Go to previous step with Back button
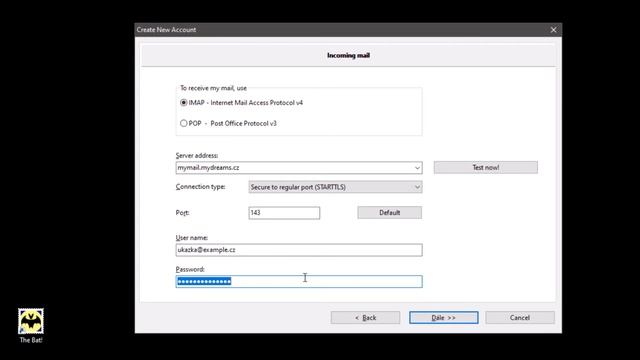640x360 pixels. coord(365,318)
